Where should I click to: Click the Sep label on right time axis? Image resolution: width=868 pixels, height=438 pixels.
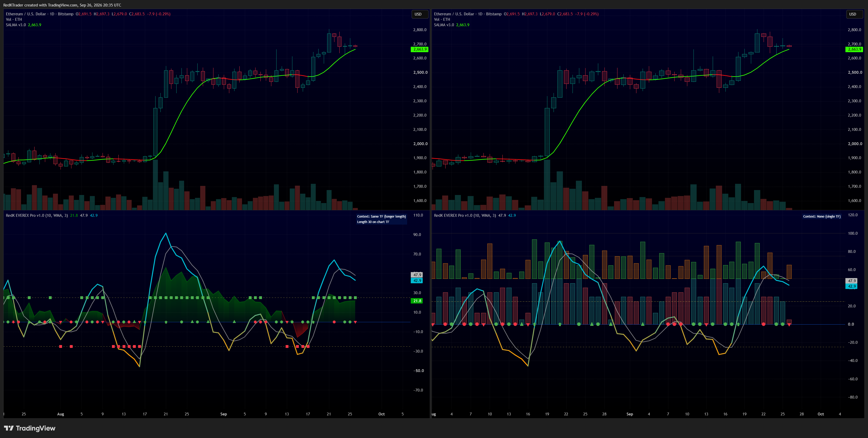630,414
